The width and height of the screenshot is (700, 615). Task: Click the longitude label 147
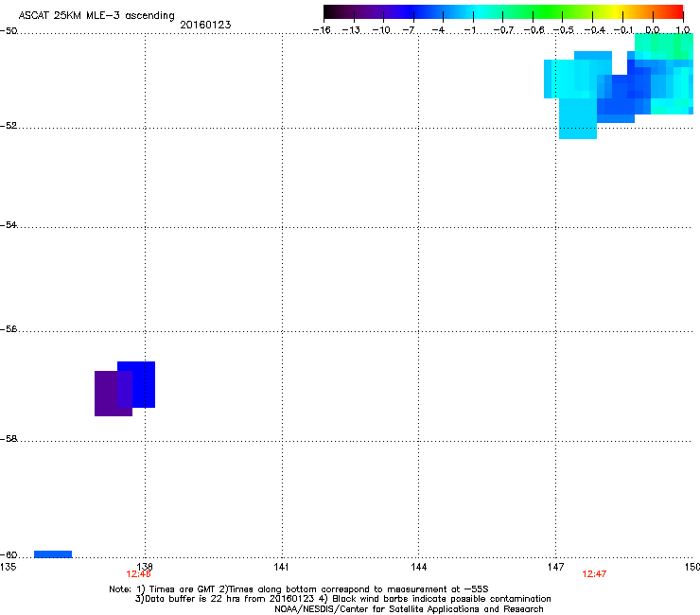tap(555, 567)
